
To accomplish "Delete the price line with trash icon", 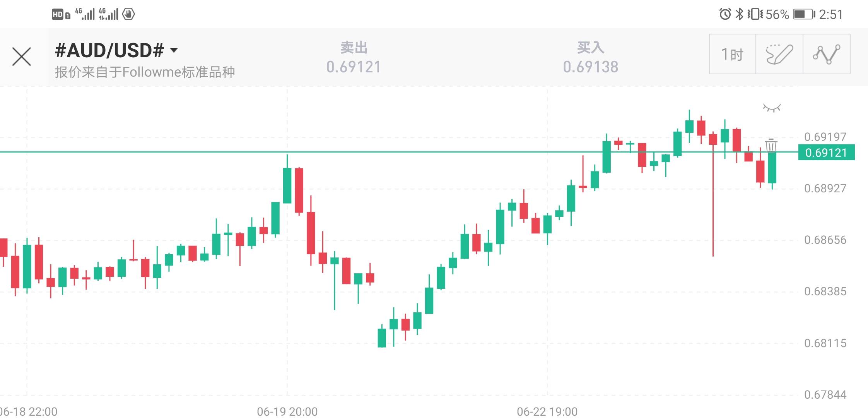I will coord(771,145).
